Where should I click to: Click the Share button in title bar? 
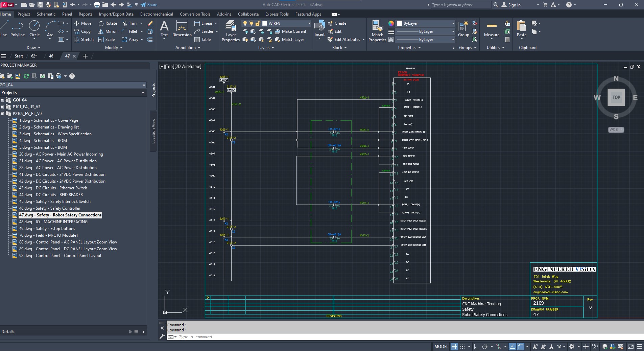[x=149, y=5]
